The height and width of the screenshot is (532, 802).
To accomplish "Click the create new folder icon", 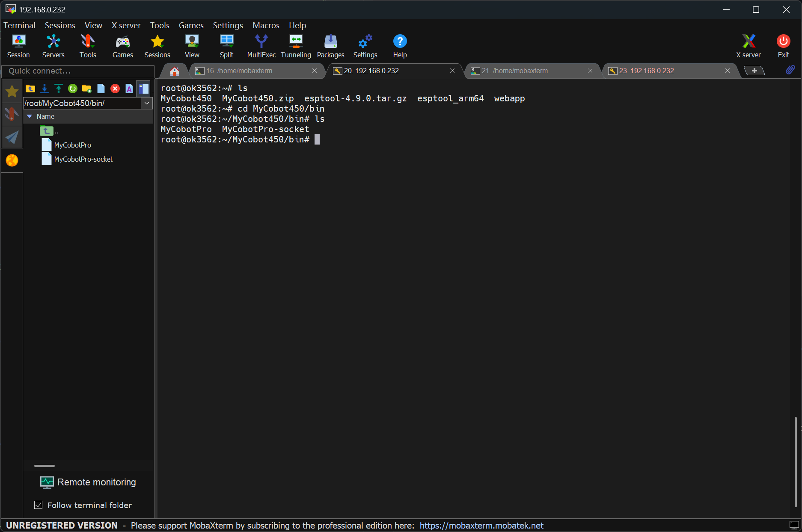I will tap(87, 89).
